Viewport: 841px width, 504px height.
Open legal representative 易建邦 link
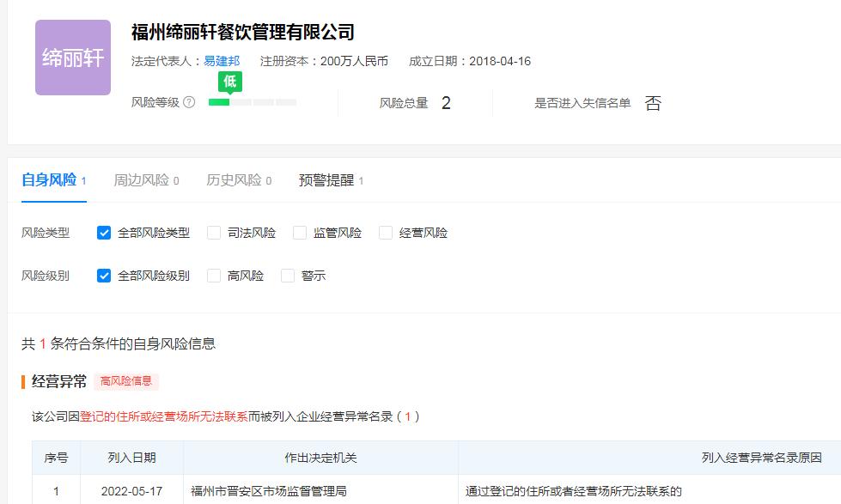point(222,61)
